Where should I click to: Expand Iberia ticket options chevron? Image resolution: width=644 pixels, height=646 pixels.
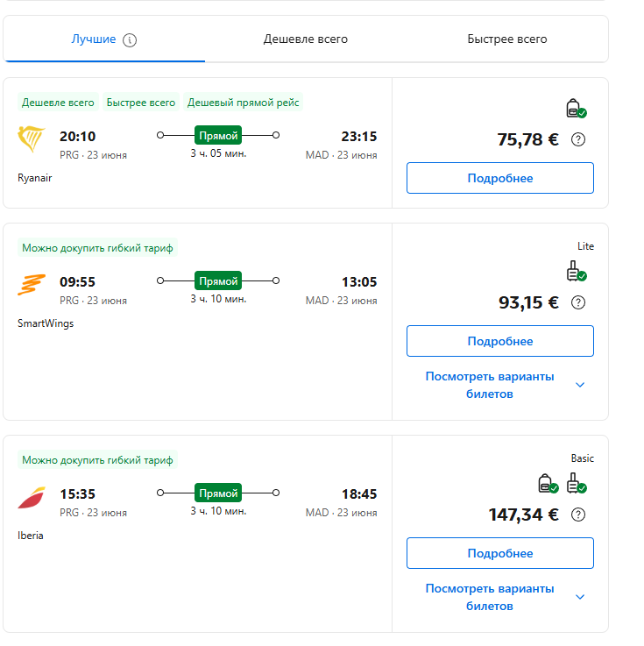pyautogui.click(x=579, y=597)
